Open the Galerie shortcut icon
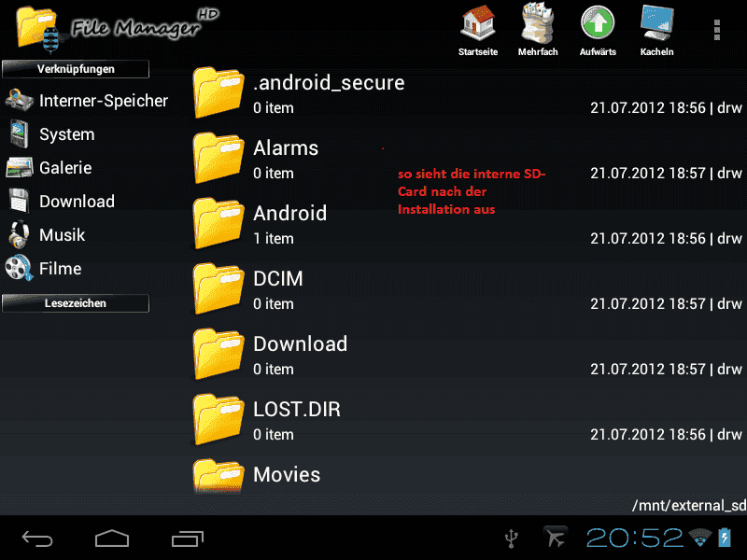The width and height of the screenshot is (747, 560). (20, 168)
